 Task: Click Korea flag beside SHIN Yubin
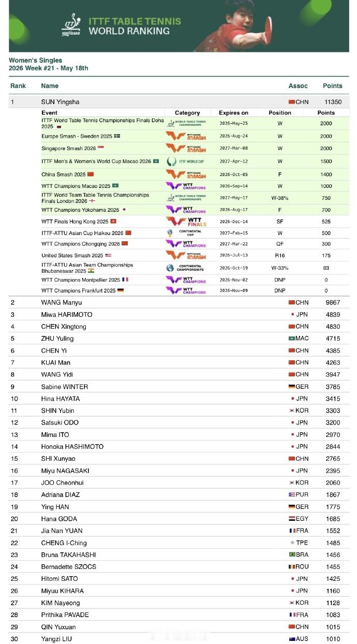(291, 411)
